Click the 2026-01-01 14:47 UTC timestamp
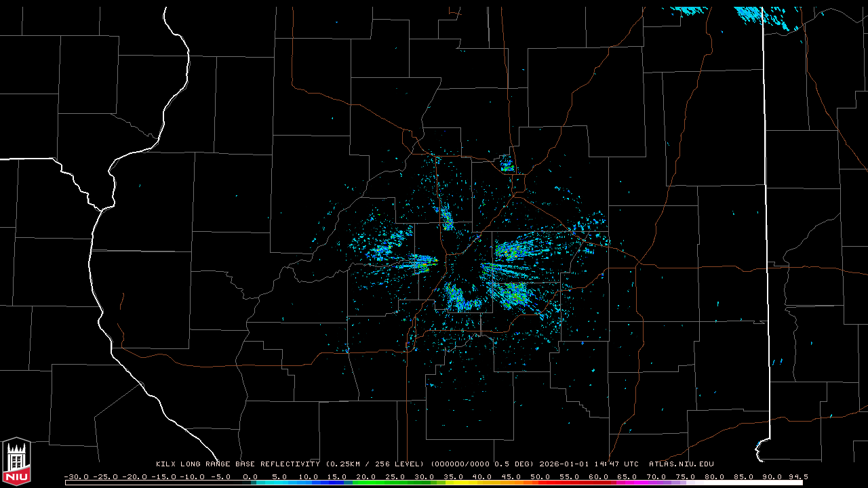Viewport: 868px width, 488px height. [x=589, y=464]
